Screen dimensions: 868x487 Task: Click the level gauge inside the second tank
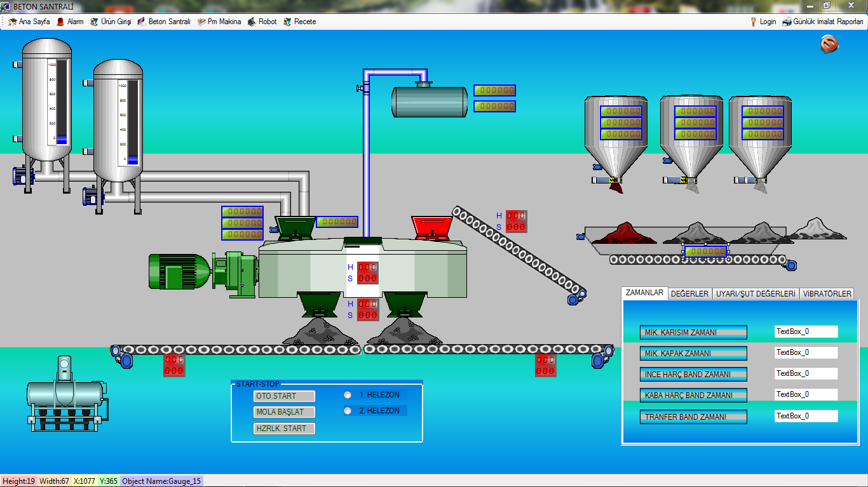pos(128,123)
